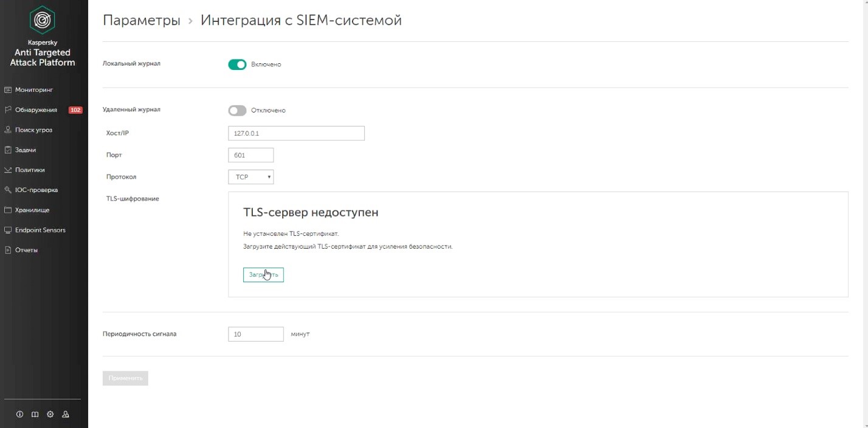Image resolution: width=868 pixels, height=428 pixels.
Task: Click the user account icon
Action: coord(66,415)
